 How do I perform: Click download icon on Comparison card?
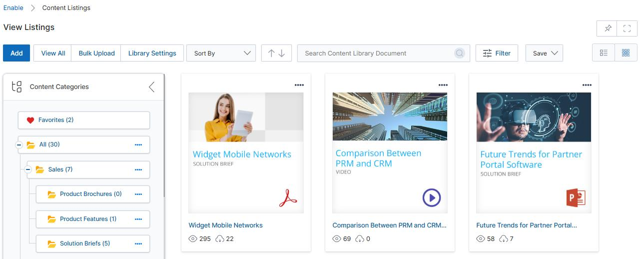(360, 239)
